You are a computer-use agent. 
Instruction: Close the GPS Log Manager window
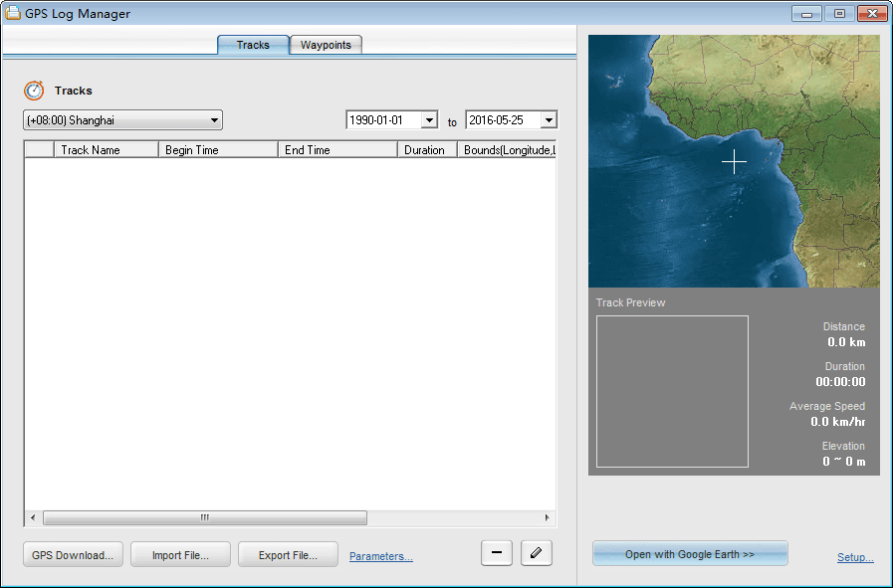[872, 14]
